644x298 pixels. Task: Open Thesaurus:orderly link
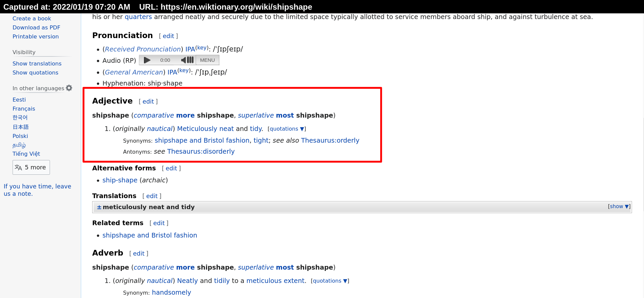click(330, 141)
